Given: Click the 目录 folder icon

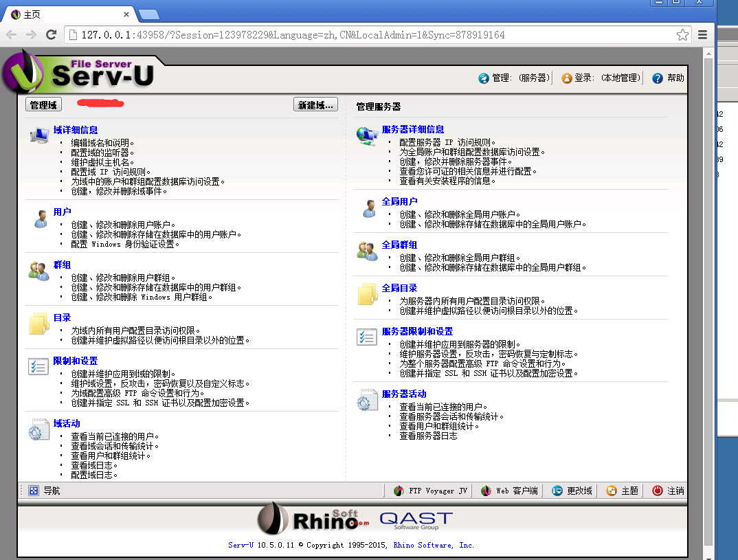Looking at the screenshot, I should [39, 324].
